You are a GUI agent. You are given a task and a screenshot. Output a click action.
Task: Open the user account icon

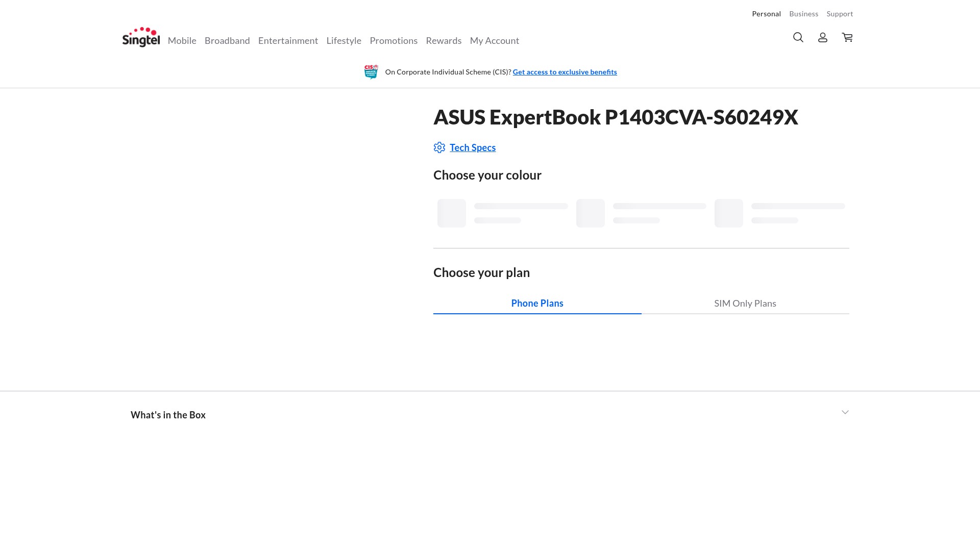[x=823, y=37]
